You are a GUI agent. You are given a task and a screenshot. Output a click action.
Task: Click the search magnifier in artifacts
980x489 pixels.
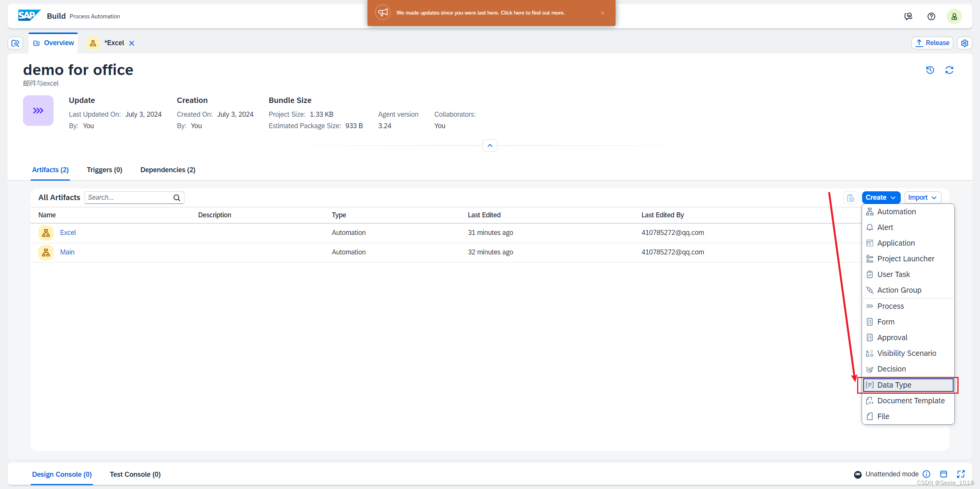176,198
